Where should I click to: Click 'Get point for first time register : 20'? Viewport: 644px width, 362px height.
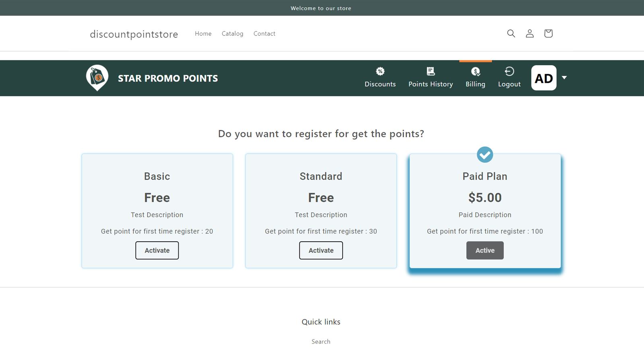[x=157, y=231]
